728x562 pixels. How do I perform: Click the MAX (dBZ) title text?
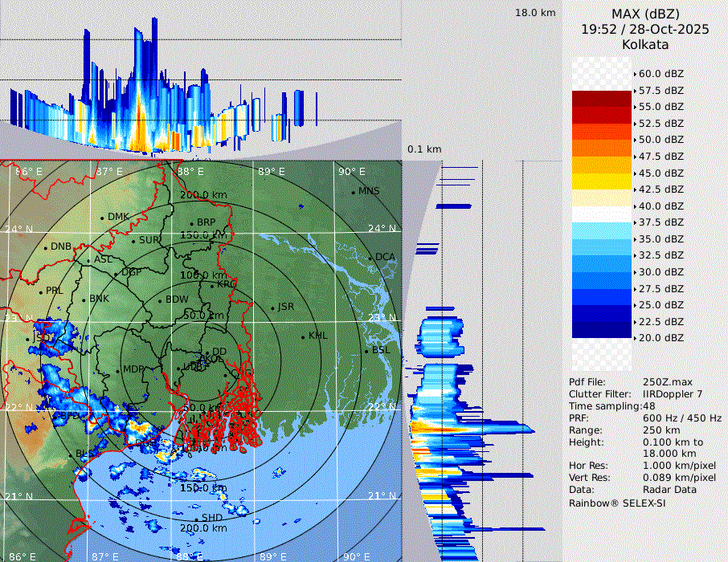pyautogui.click(x=645, y=14)
